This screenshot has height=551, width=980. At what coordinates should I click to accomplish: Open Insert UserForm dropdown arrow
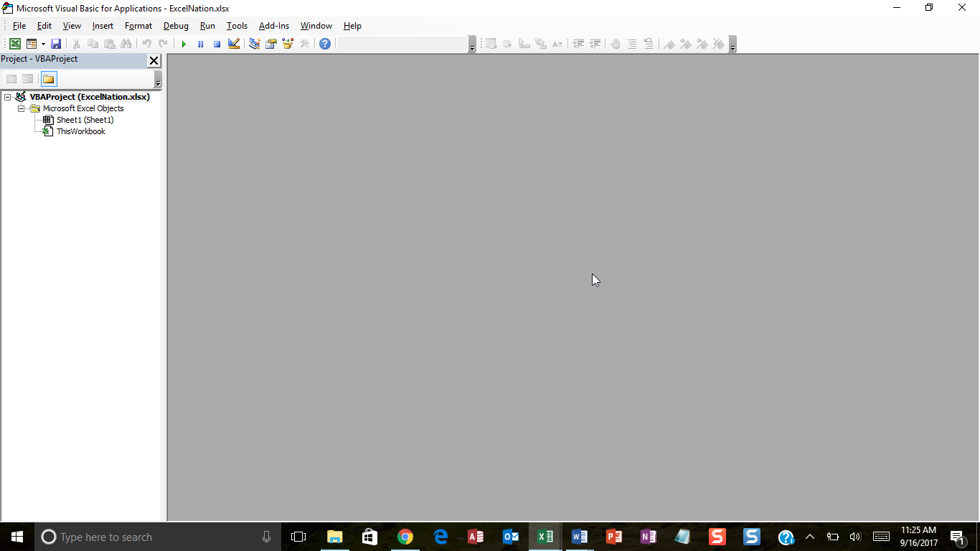pyautogui.click(x=43, y=44)
